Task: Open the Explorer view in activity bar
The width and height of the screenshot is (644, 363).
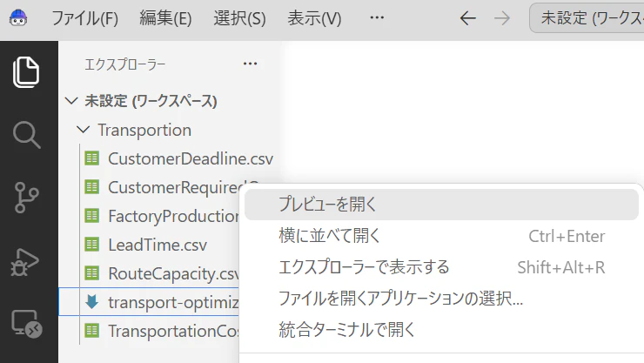Action: (x=26, y=72)
